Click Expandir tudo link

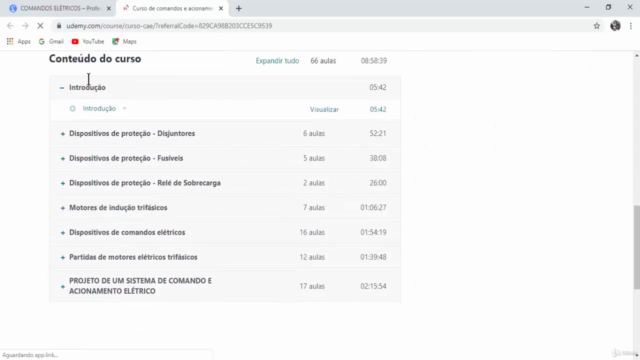click(x=277, y=61)
